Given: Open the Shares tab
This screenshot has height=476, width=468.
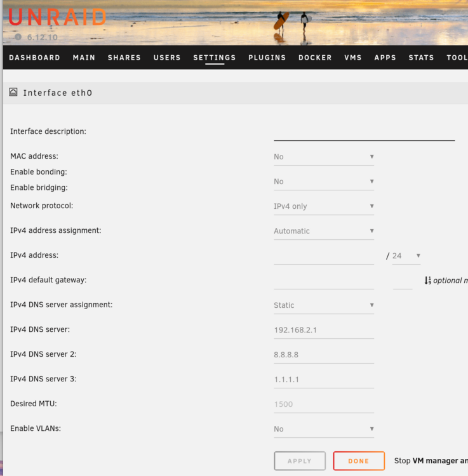Looking at the screenshot, I should click(x=124, y=58).
